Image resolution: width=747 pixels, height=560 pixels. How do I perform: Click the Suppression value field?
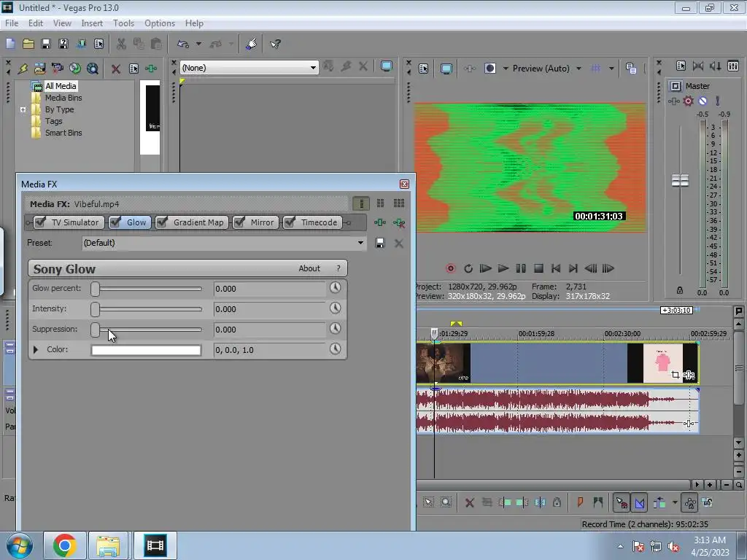pos(270,330)
